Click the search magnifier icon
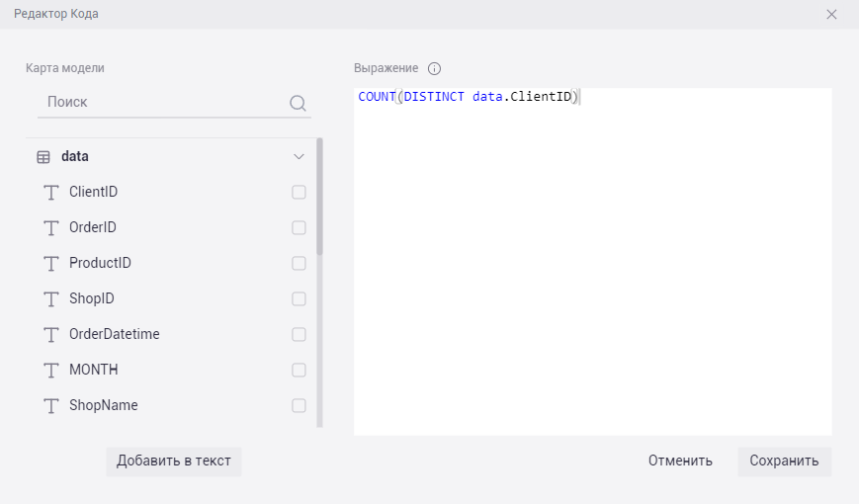Viewport: 859px width, 504px height. click(x=298, y=103)
